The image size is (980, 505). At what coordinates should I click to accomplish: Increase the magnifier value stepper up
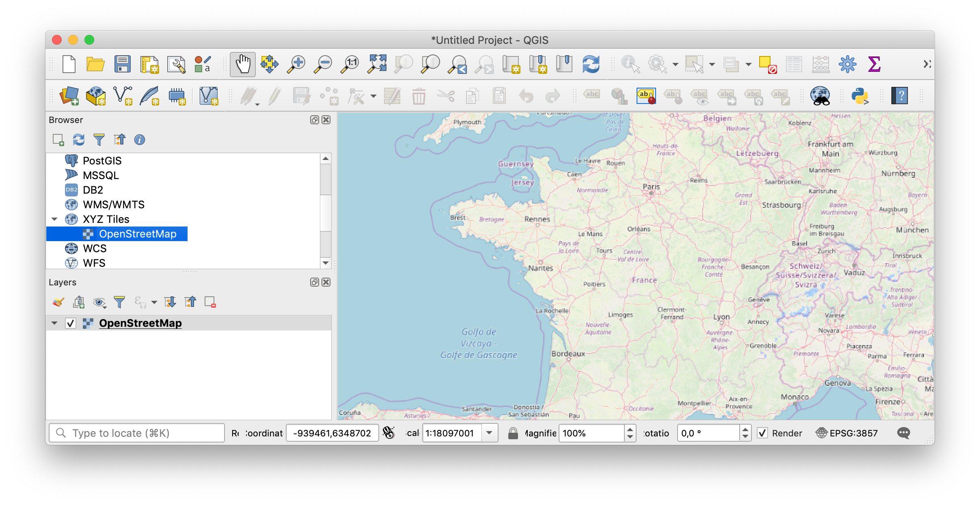pos(630,429)
